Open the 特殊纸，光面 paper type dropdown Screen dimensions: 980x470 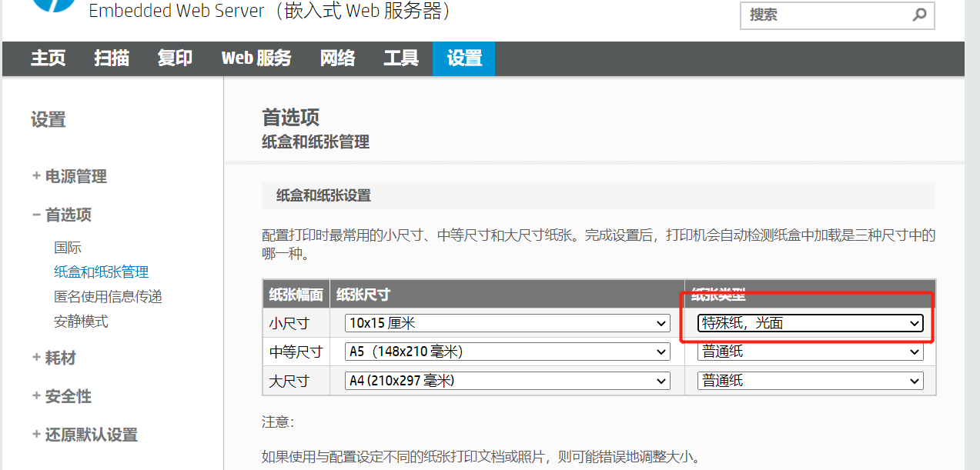click(810, 323)
